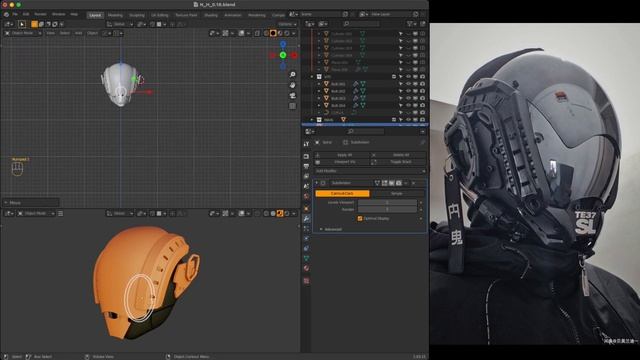Image resolution: width=640 pixels, height=360 pixels.
Task: Click the red X axis on navigation gizmo
Action: pos(294,55)
